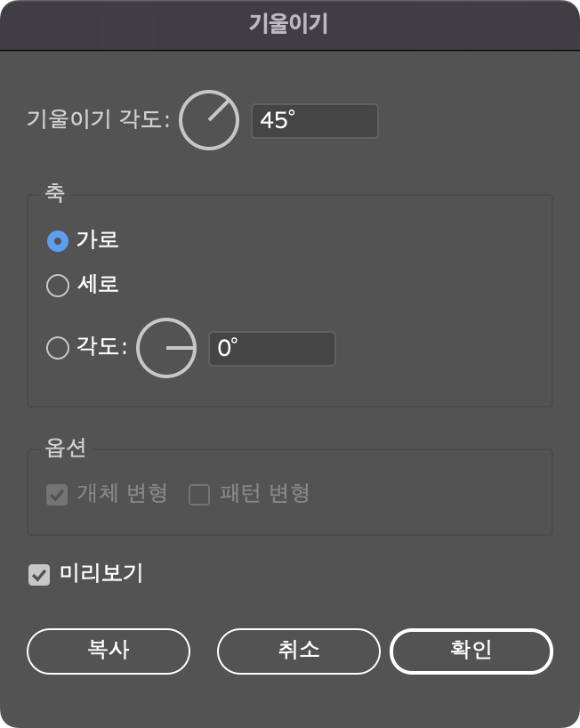This screenshot has height=728, width=580.
Task: Click the axis angle dial icon beside 0°
Action: [x=165, y=348]
